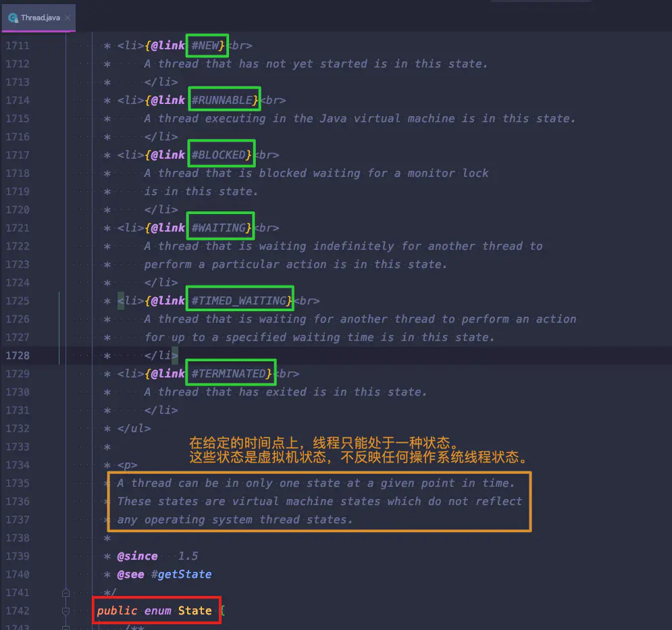The height and width of the screenshot is (630, 672).
Task: Click the line number 1742 in the gutter
Action: pos(18,610)
